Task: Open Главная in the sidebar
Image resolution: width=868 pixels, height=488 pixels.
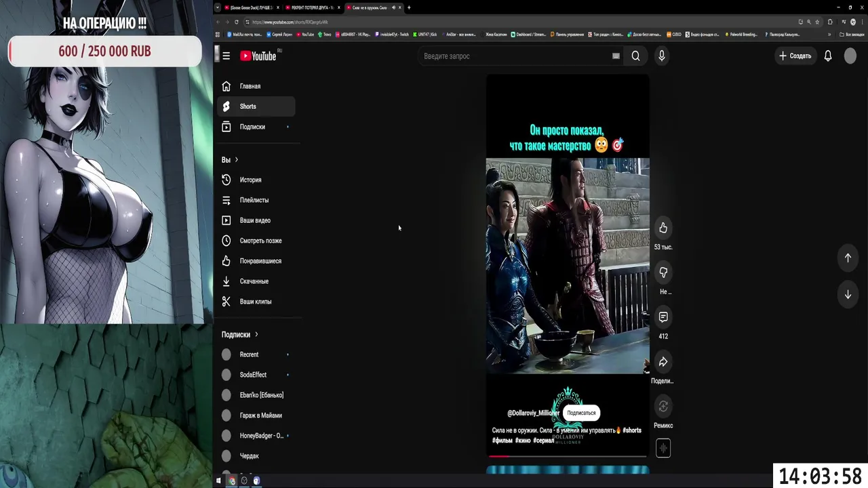Action: click(x=256, y=86)
